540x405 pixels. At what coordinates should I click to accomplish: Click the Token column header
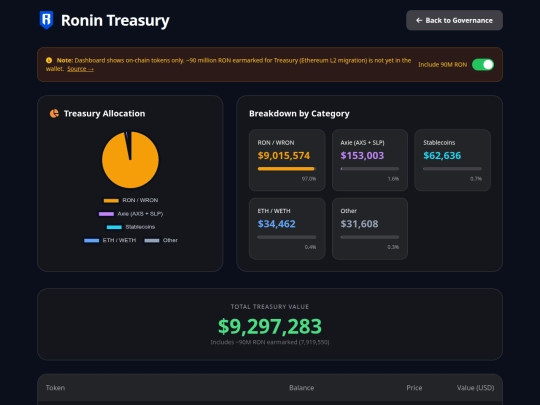55,388
